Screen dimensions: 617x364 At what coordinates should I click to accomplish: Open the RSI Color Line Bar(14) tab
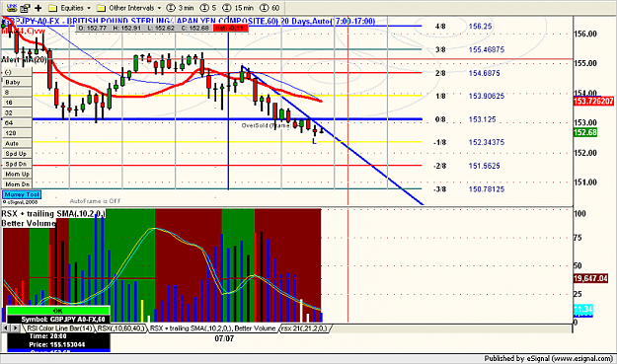[x=59, y=328]
